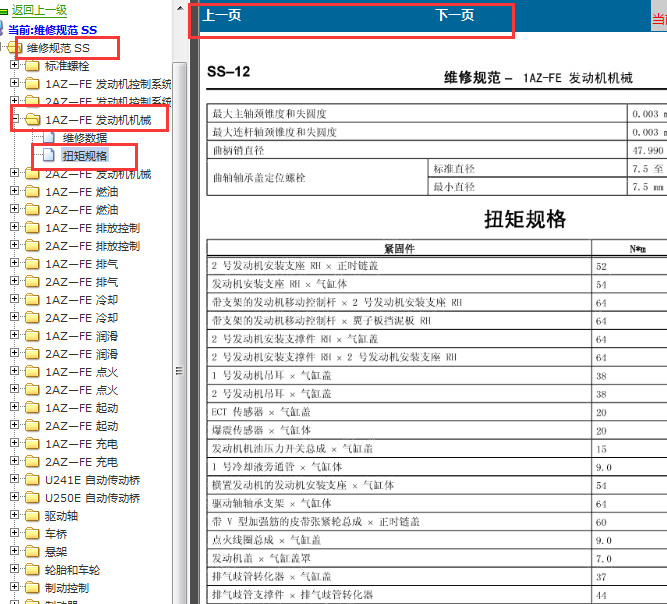Expand the 1AZ-FE 排放控制 node
The height and width of the screenshot is (604, 667).
click(14, 227)
